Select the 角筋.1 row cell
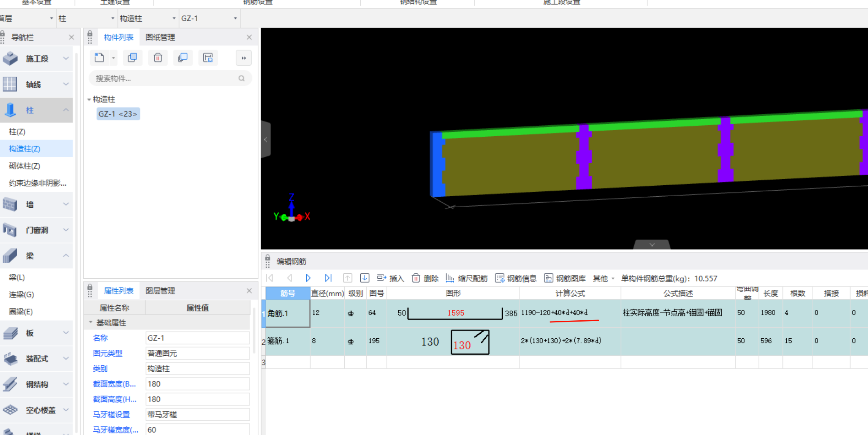 [288, 313]
